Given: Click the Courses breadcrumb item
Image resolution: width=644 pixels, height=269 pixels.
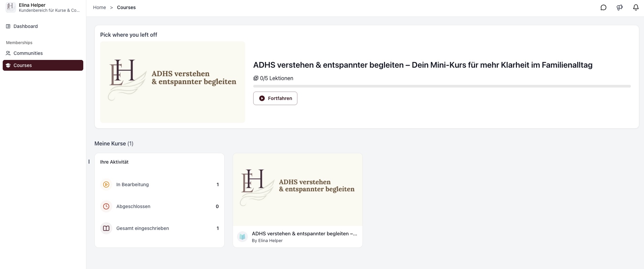Looking at the screenshot, I should coord(126,7).
